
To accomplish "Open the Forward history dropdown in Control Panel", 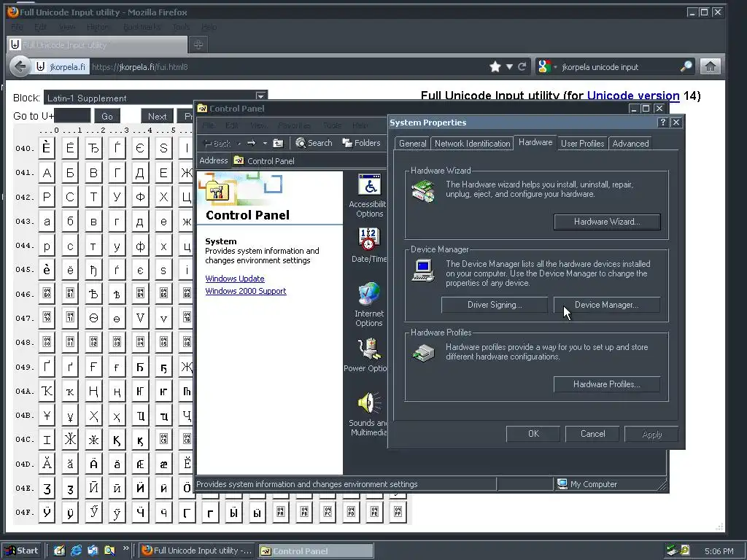I will [265, 143].
